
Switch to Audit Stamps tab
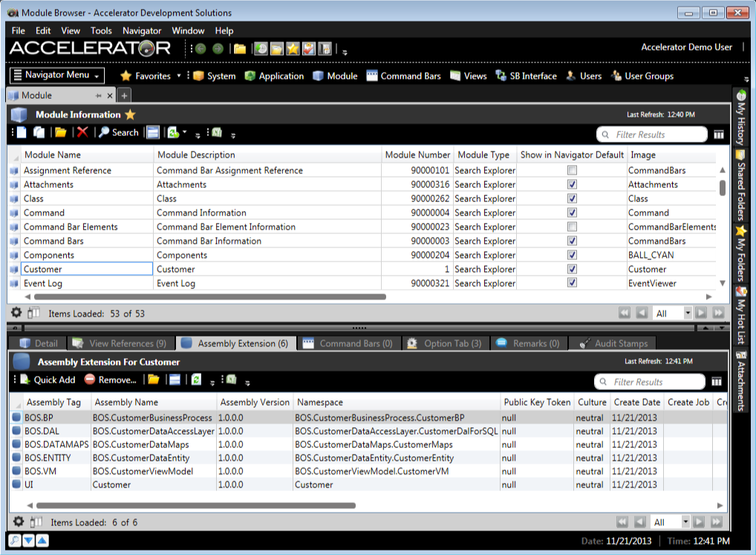[613, 343]
